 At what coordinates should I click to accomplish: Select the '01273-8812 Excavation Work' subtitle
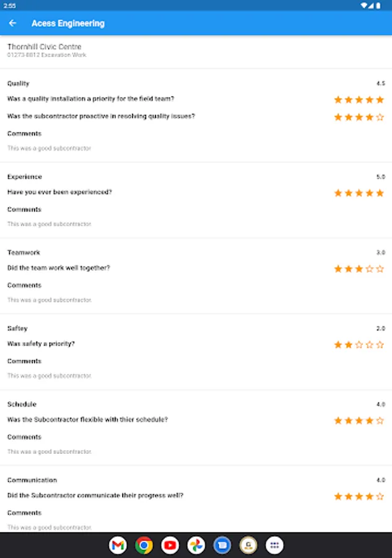click(46, 55)
